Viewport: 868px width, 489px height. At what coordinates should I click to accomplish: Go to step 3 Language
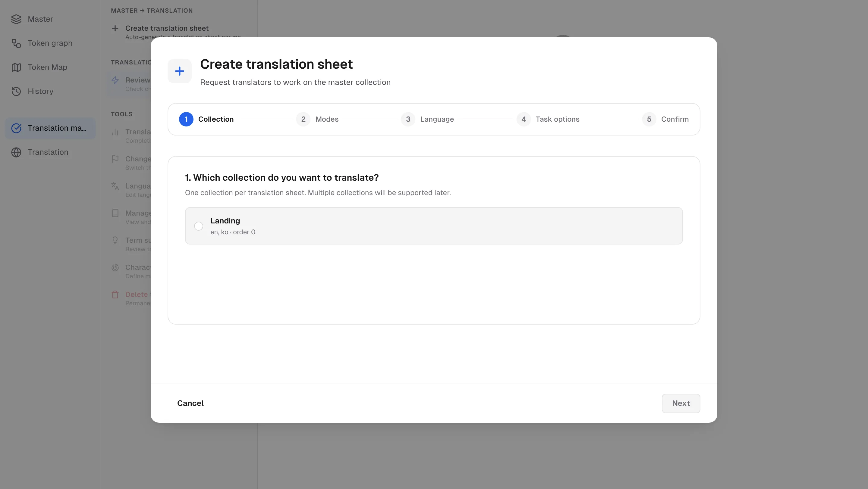click(x=427, y=119)
